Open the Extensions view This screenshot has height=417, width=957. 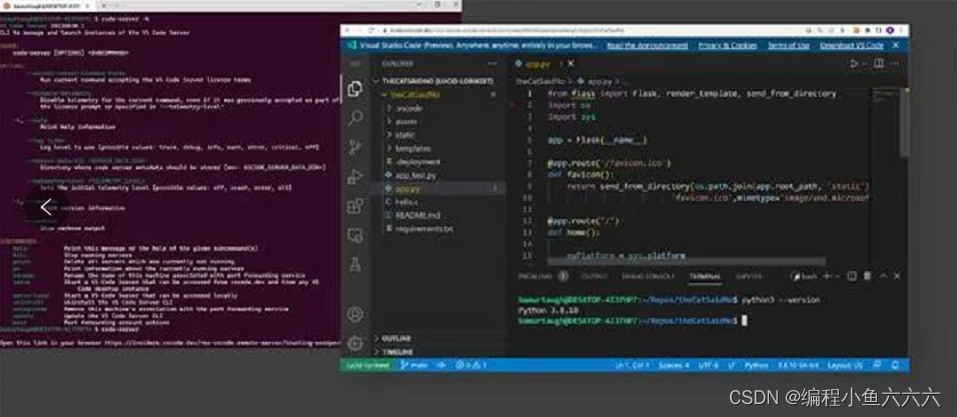pos(355,206)
